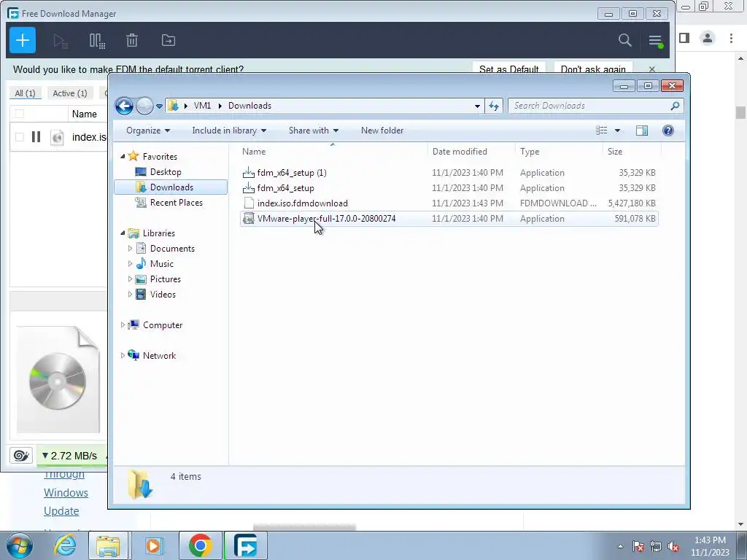
Task: Open the recent locations dropdown beside Forward
Action: 159,106
